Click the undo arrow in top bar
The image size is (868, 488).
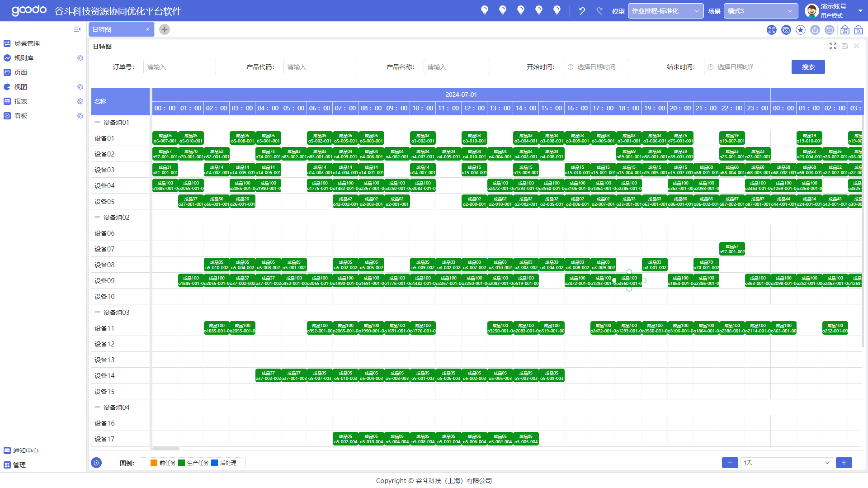(x=582, y=11)
